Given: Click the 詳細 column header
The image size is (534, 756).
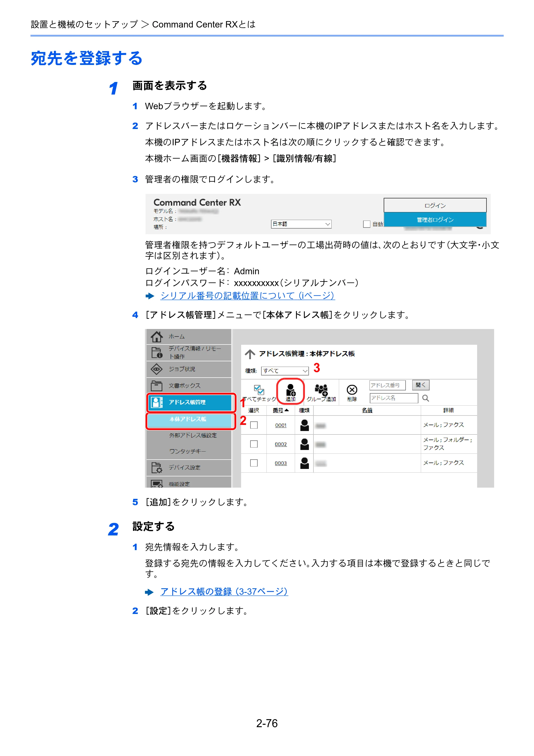Looking at the screenshot, I should 448,410.
